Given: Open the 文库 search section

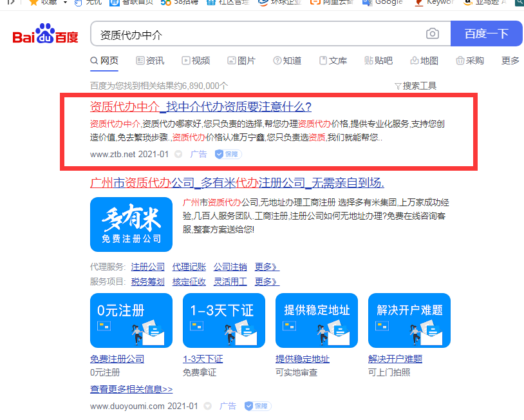Looking at the screenshot, I should (333, 60).
